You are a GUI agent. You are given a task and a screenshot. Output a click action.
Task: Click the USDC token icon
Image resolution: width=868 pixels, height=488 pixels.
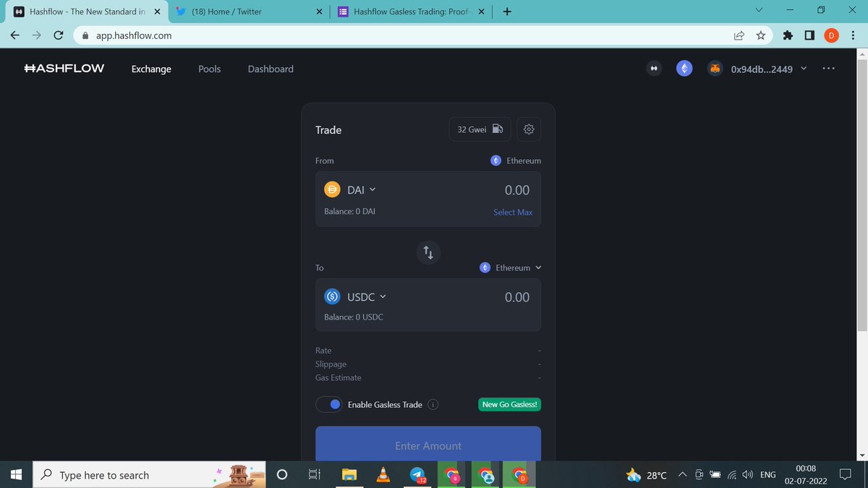(332, 296)
